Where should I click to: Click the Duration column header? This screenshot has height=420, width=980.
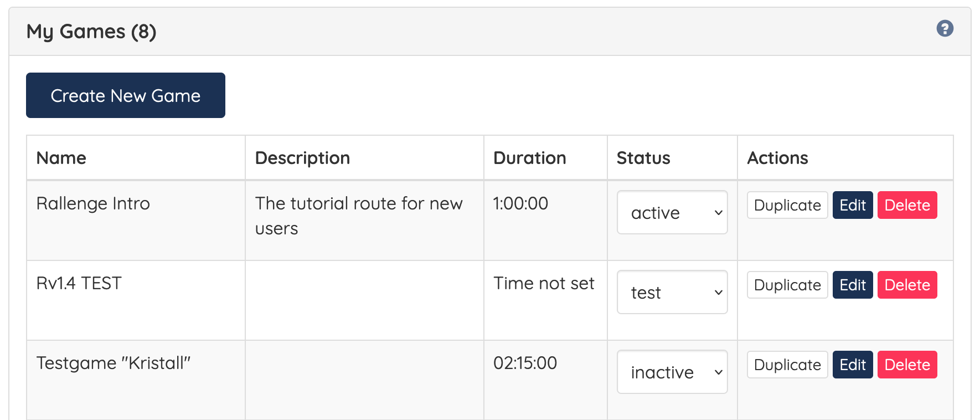tap(530, 158)
